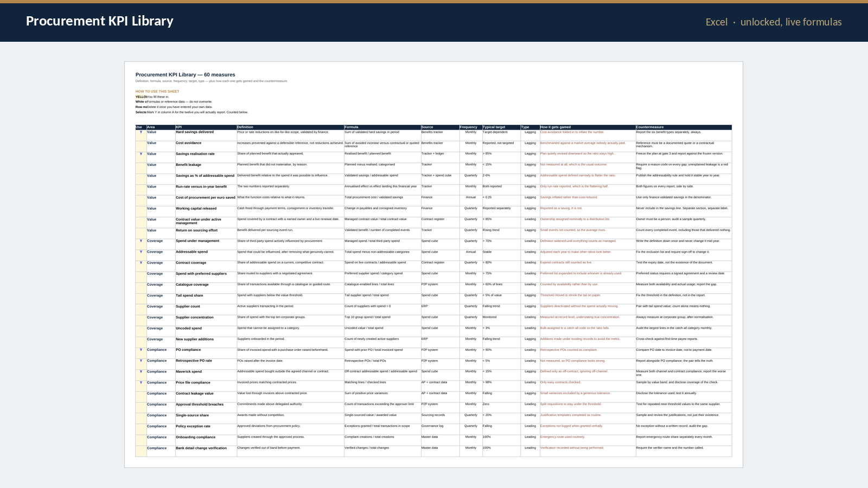This screenshot has width=868, height=488.
Task: Select the "KPI" column header cell
Action: pos(206,127)
